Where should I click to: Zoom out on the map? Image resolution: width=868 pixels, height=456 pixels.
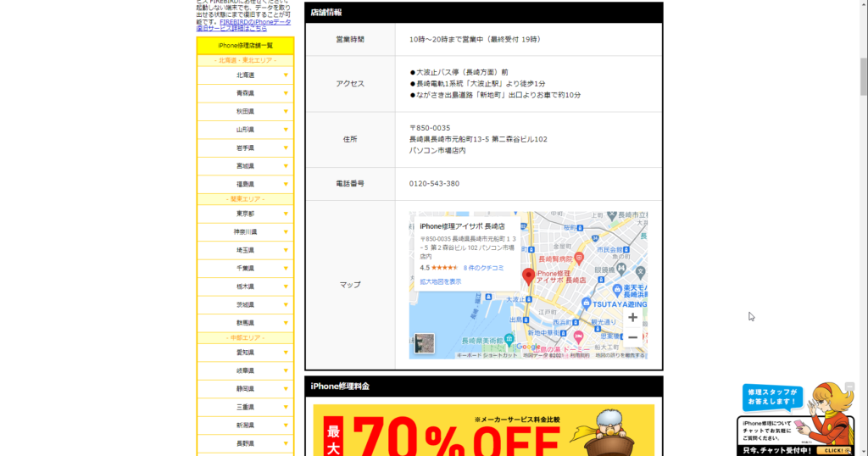click(632, 337)
